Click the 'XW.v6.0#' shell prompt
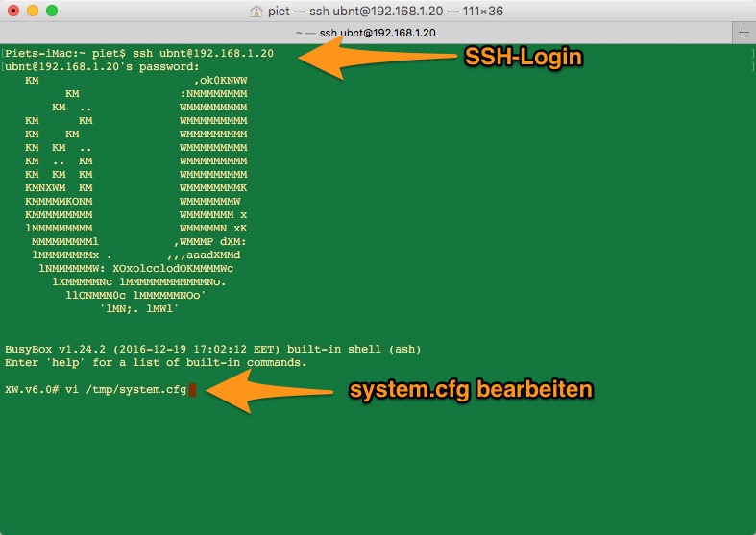This screenshot has height=535, width=756. click(32, 389)
